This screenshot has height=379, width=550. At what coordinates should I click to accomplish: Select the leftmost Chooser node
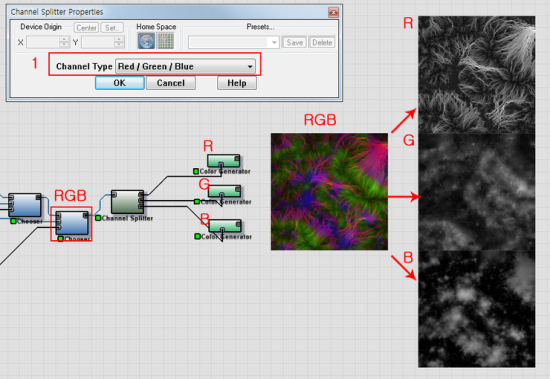(x=25, y=205)
